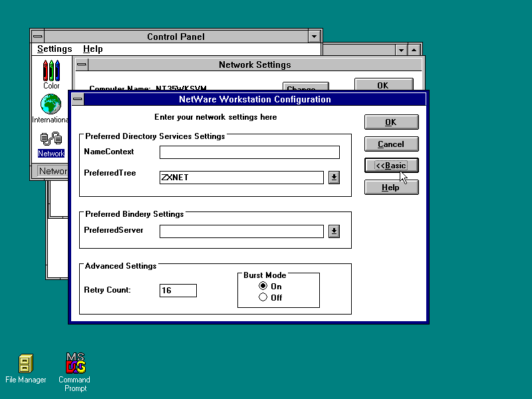Open the International globe icon

point(51,108)
